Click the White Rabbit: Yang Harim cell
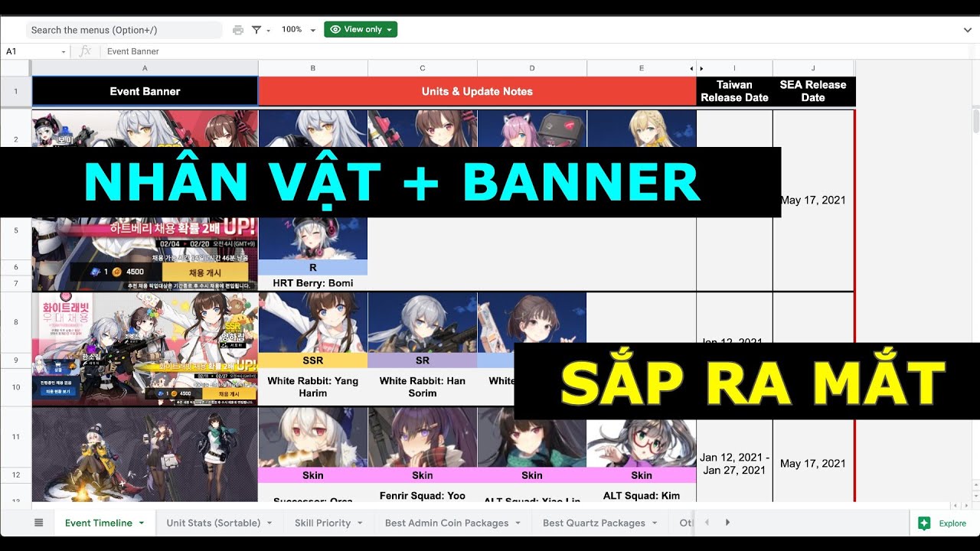This screenshot has width=980, height=551. [x=313, y=387]
